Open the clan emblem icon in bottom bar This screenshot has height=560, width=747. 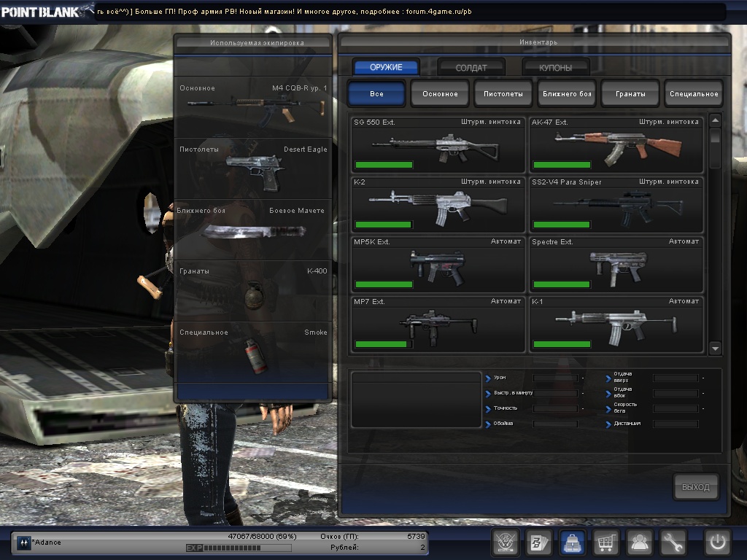click(x=505, y=542)
